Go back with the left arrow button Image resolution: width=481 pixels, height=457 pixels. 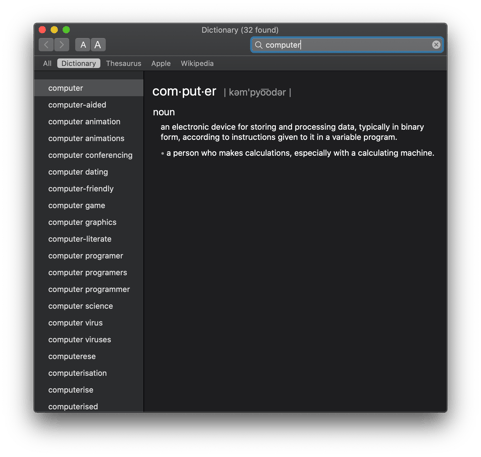coord(46,45)
